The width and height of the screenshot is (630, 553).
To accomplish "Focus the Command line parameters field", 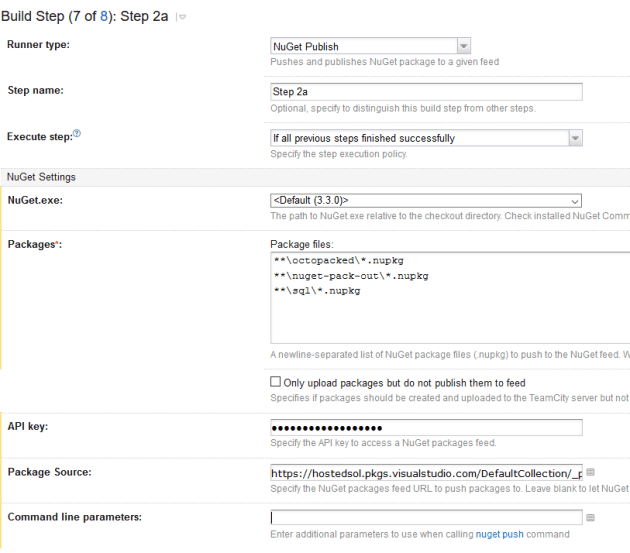I will tap(426, 517).
